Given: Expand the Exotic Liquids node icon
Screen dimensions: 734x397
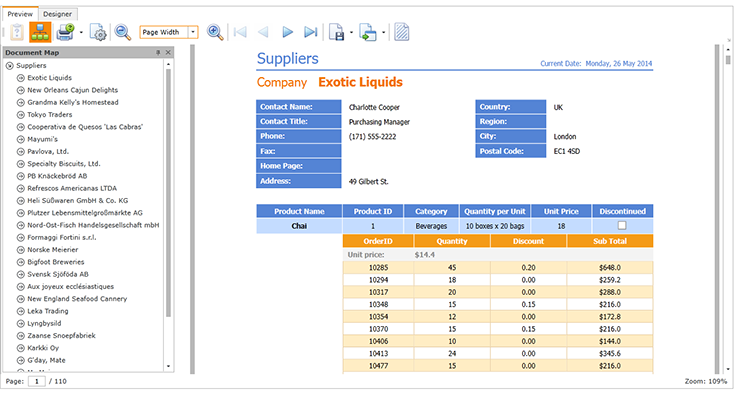Looking at the screenshot, I should click(21, 78).
